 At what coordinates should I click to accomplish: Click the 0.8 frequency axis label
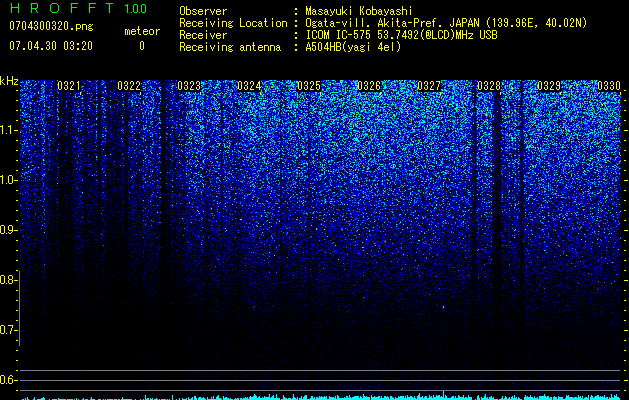pyautogui.click(x=7, y=280)
